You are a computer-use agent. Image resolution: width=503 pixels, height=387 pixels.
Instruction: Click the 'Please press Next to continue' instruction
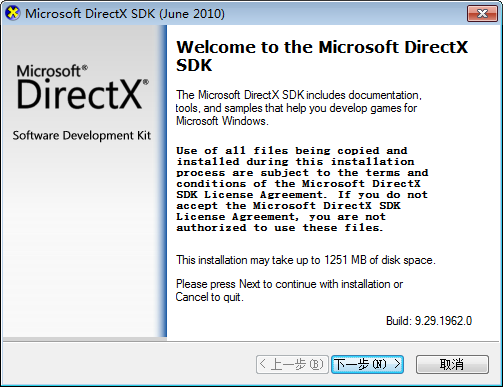pyautogui.click(x=289, y=290)
